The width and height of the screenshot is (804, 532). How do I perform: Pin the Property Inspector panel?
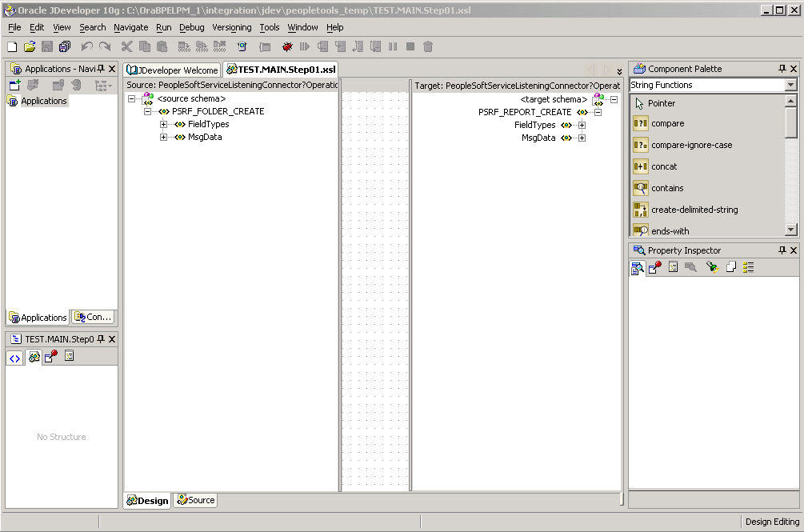pos(782,250)
